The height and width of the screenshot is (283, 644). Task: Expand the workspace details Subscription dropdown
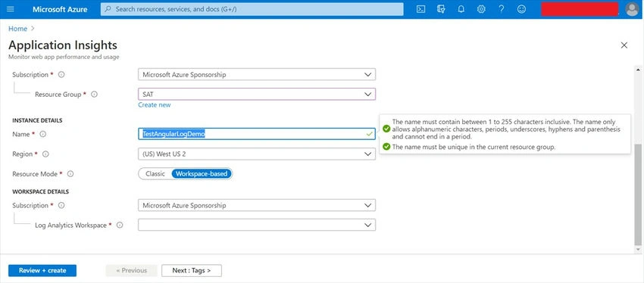click(257, 205)
